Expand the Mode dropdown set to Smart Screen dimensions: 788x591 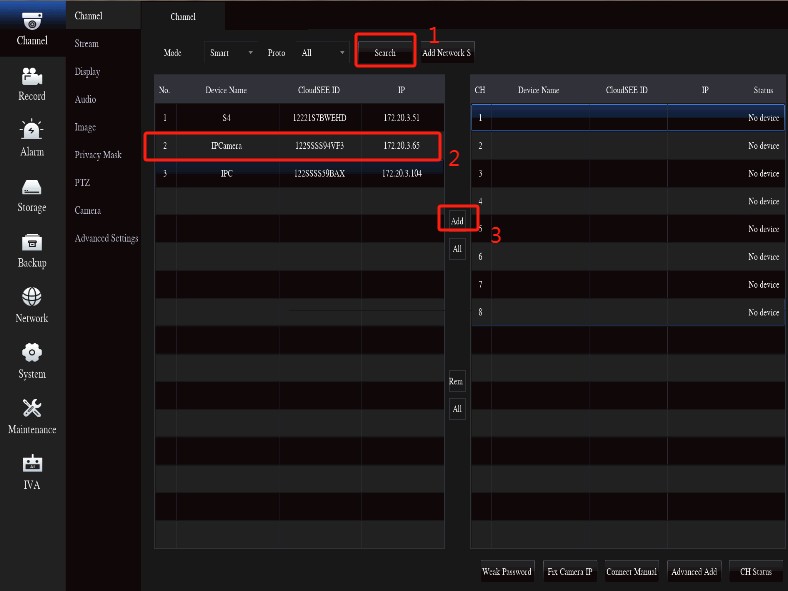pyautogui.click(x=230, y=53)
